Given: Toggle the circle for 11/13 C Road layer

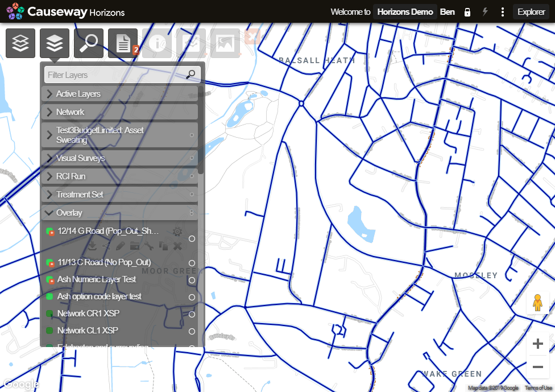Looking at the screenshot, I should tap(192, 262).
